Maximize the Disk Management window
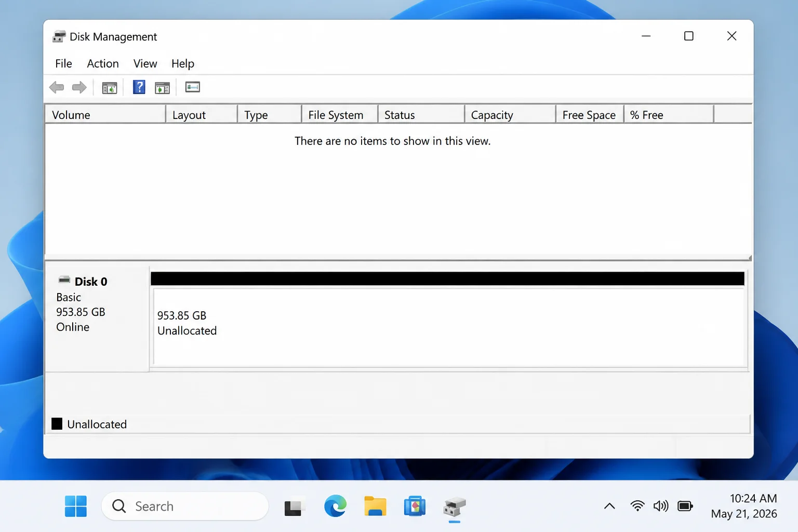 coord(689,36)
